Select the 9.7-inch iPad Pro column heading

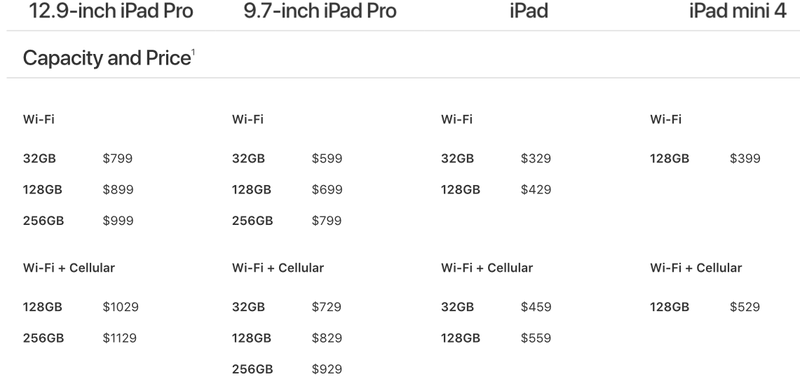click(x=320, y=11)
